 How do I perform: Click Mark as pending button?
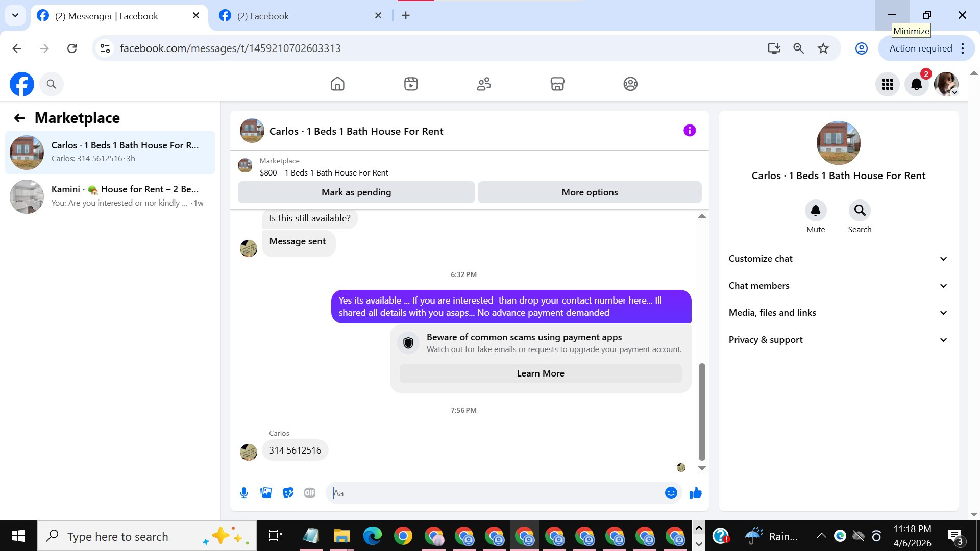click(x=356, y=192)
